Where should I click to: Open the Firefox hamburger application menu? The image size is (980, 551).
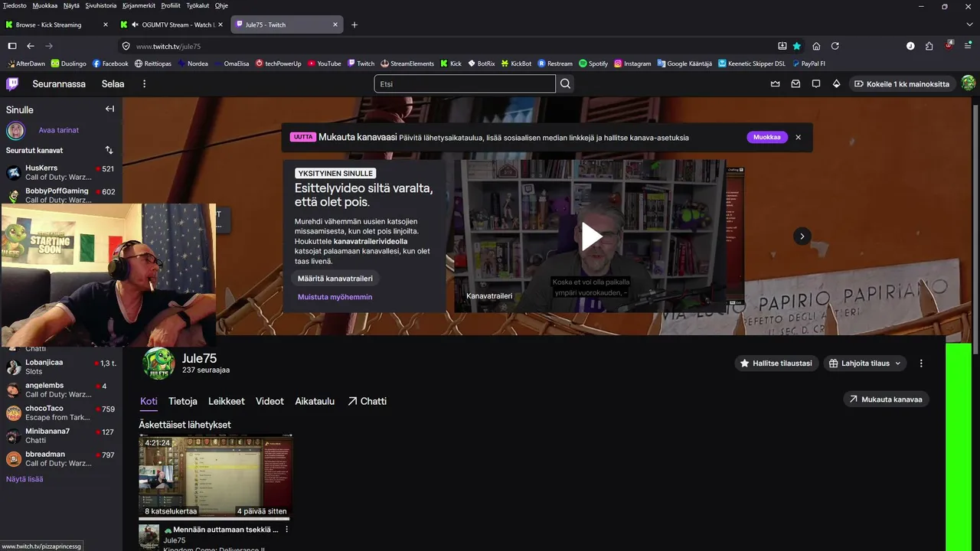[969, 46]
